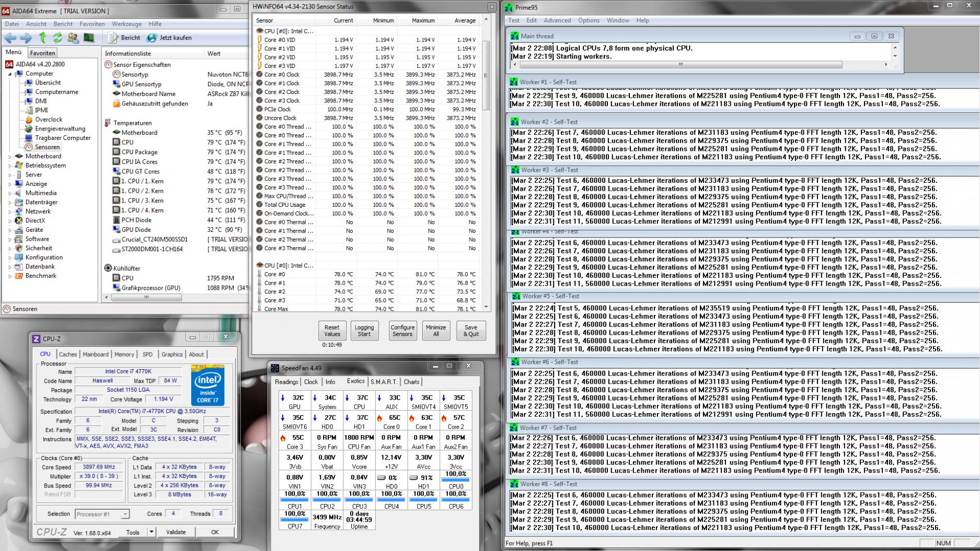The image size is (980, 551).
Task: Click Minimize All in HWiNFO64
Action: point(436,331)
